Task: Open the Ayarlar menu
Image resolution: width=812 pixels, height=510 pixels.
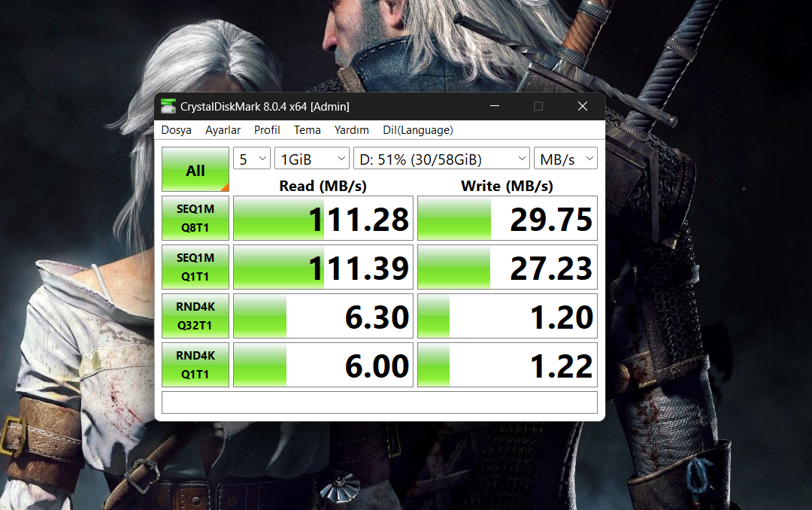Action: tap(223, 130)
